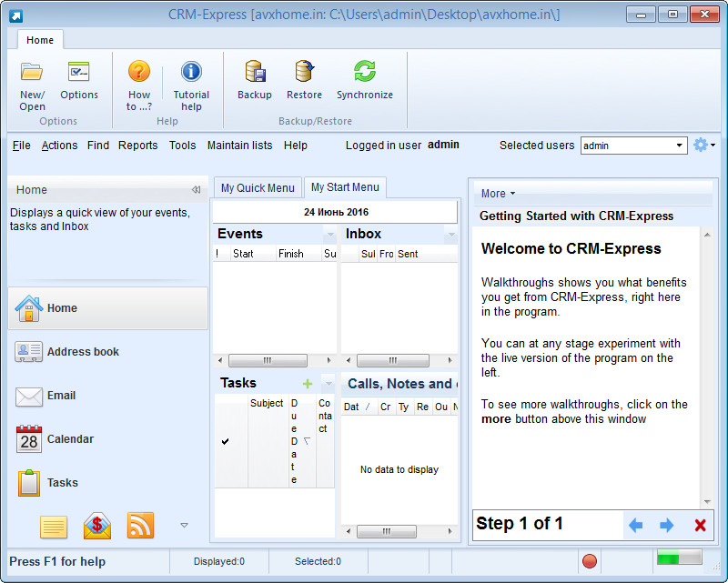The width and height of the screenshot is (728, 583).
Task: Toggle the task completed checkmark column
Action: pyautogui.click(x=225, y=441)
